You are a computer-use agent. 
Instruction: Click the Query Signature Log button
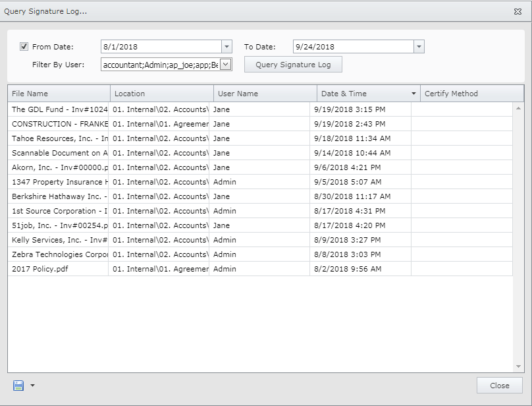point(293,65)
